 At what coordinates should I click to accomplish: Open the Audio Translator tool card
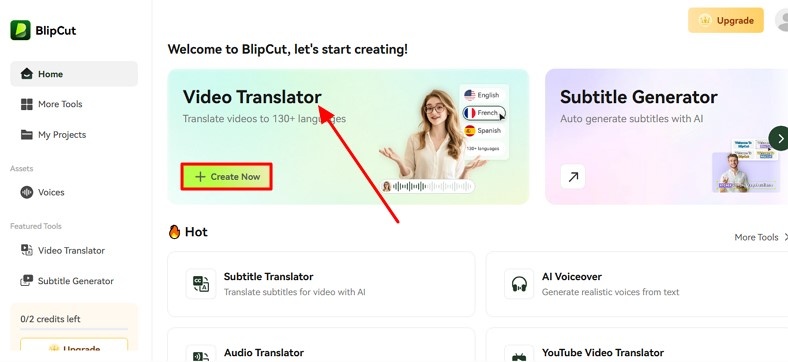[321, 345]
